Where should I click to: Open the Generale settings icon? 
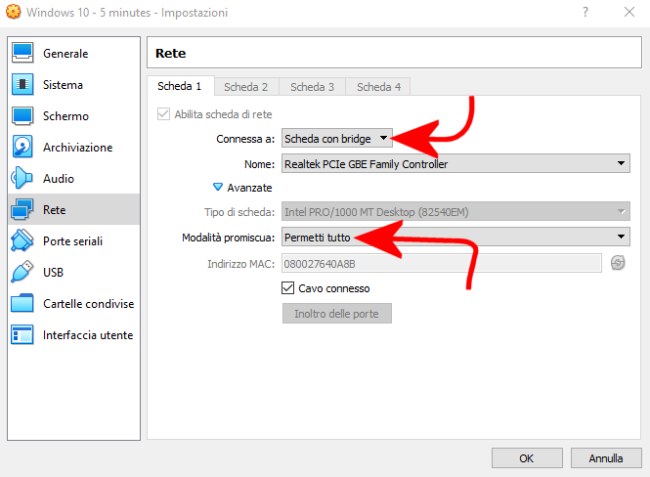[22, 53]
